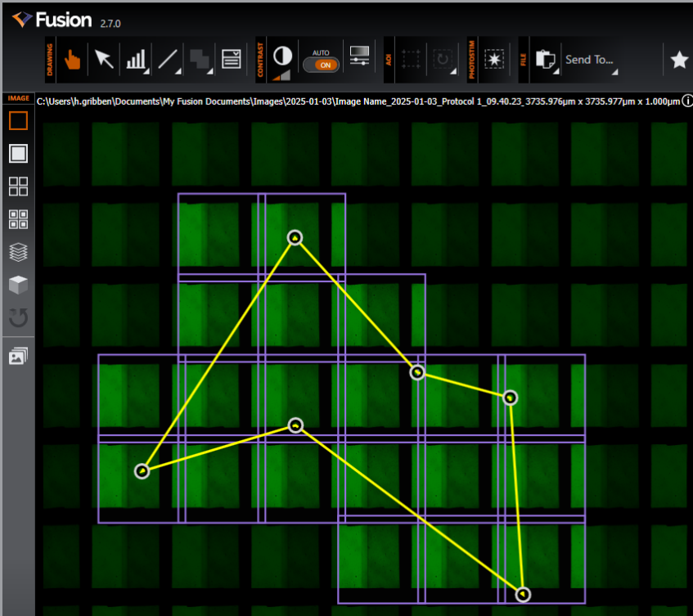Expand the overlapping shapes tool dropdown
Viewport: 693px width, 616px height.
click(200, 60)
